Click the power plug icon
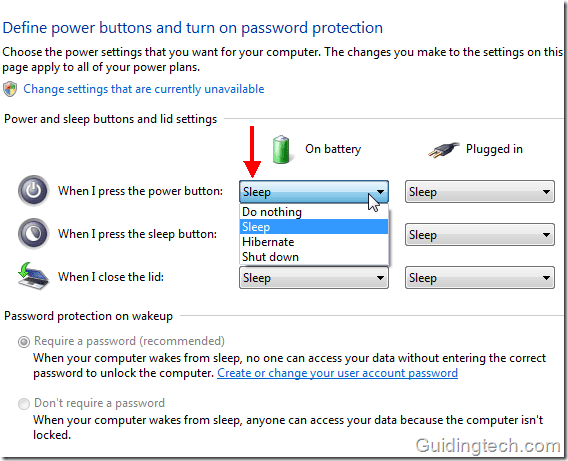Viewport: 568px width, 461px height. [x=443, y=150]
